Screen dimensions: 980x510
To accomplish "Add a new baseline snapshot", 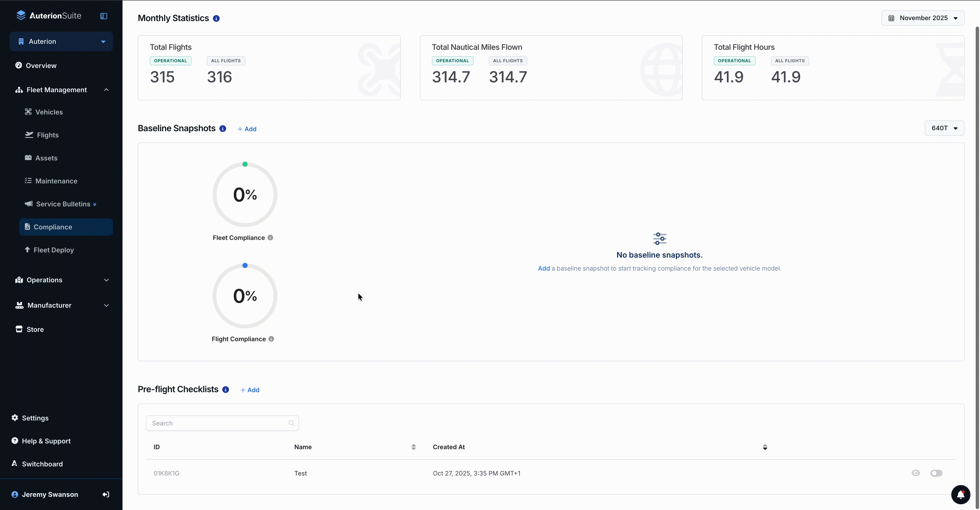I will tap(247, 129).
